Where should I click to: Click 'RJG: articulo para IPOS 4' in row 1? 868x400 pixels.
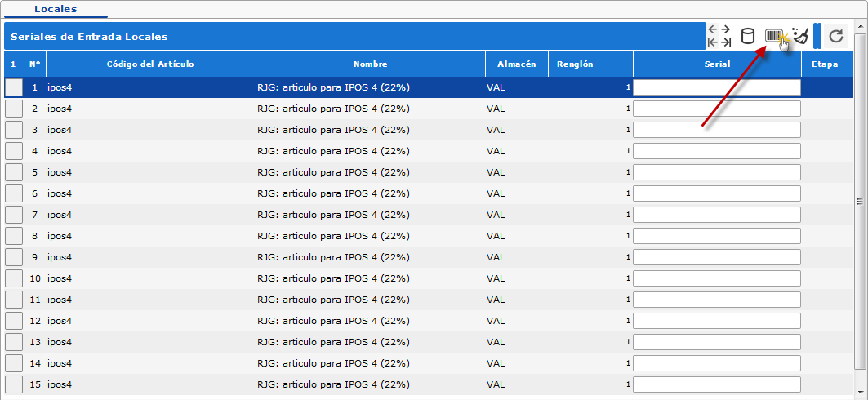(318, 87)
